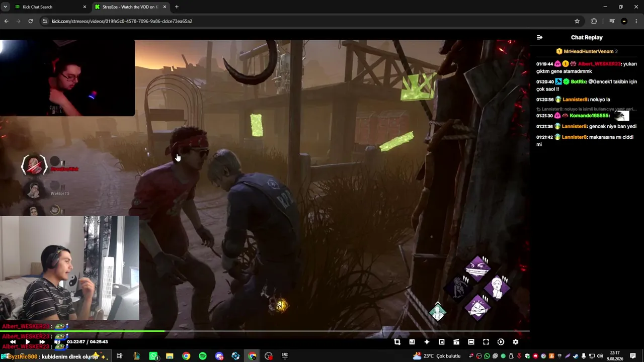Skip forward with the fast-forward button
This screenshot has width=644, height=362.
(x=42, y=342)
